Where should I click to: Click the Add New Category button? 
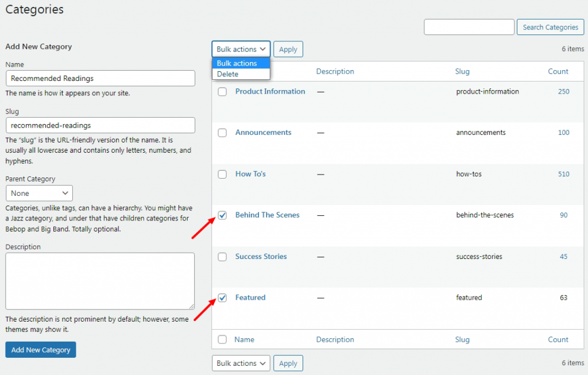pos(40,349)
